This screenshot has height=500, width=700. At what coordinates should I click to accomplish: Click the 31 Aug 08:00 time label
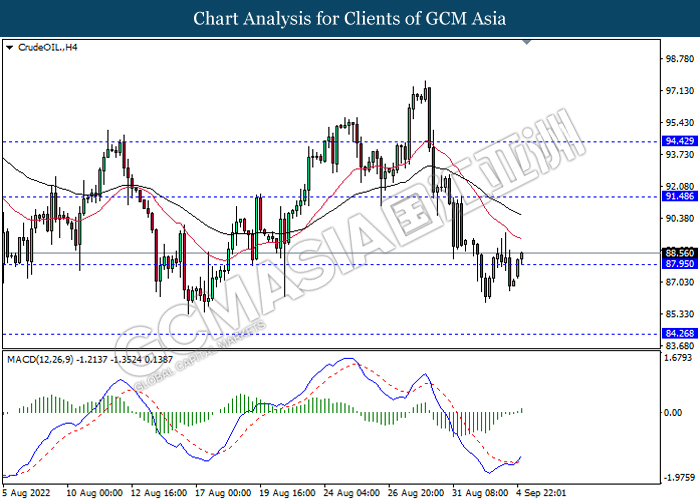coord(480,493)
